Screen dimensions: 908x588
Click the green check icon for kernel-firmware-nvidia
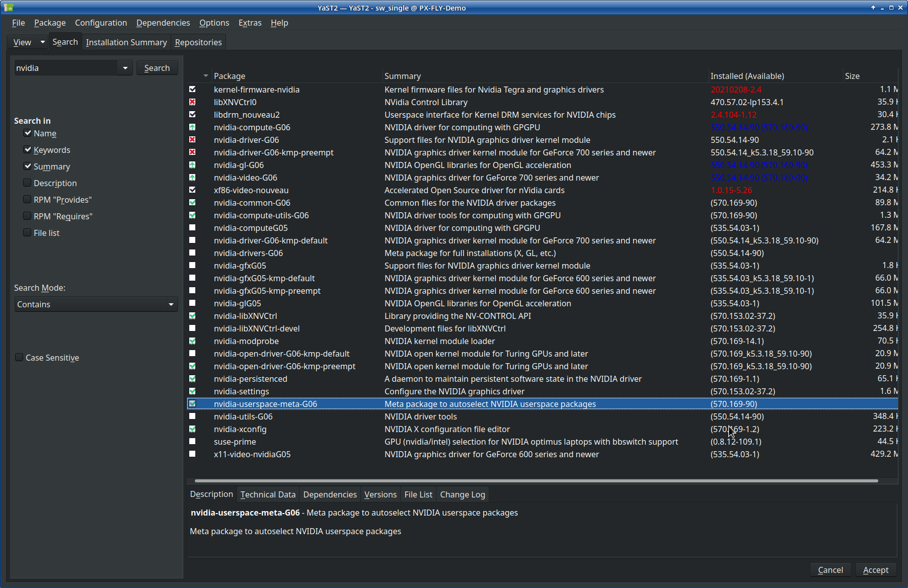193,90
